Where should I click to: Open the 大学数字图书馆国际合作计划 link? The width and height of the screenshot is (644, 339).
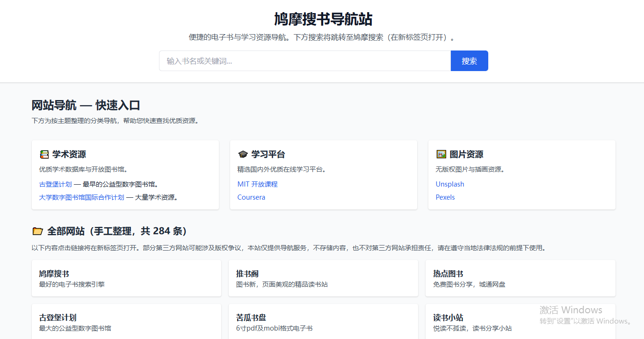(82, 197)
